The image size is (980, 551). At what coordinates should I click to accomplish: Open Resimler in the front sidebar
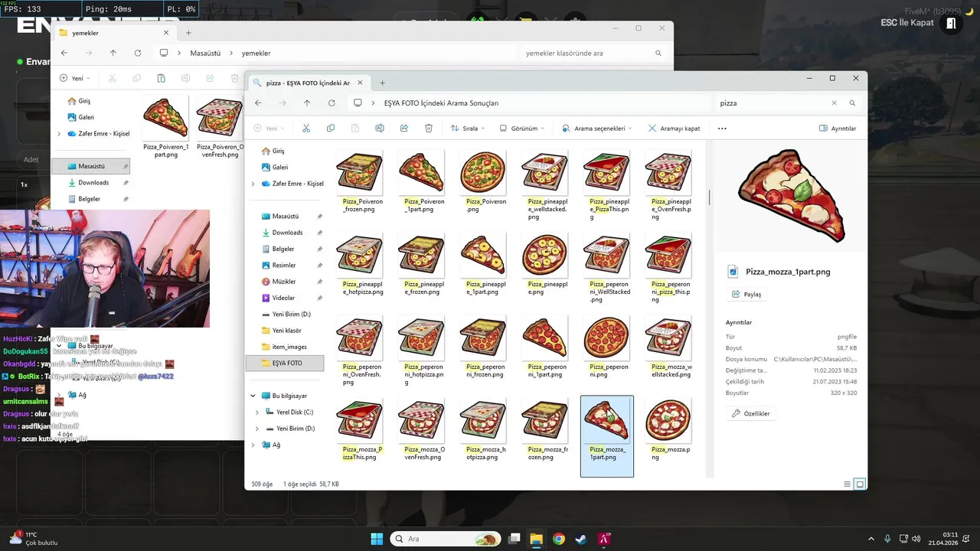pyautogui.click(x=284, y=265)
